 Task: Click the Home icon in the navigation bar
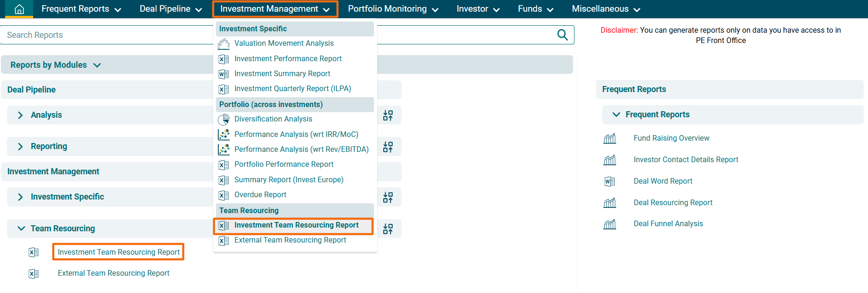[19, 9]
